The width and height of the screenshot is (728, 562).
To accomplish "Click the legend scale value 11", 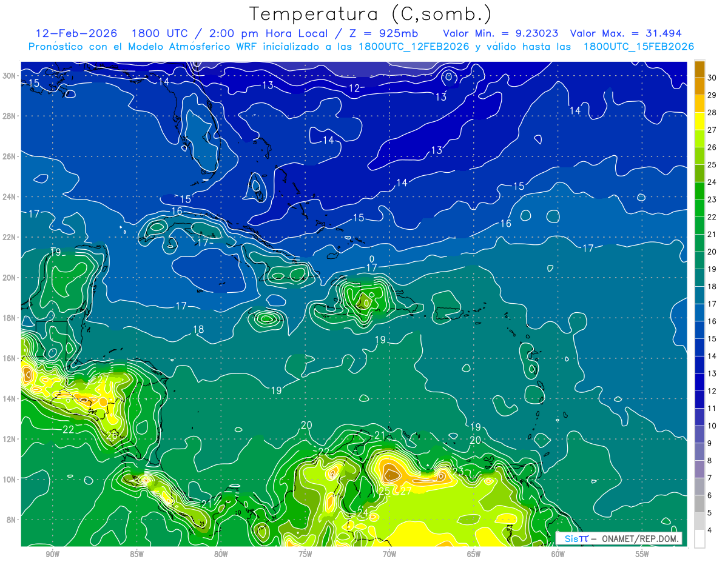I will (x=712, y=409).
